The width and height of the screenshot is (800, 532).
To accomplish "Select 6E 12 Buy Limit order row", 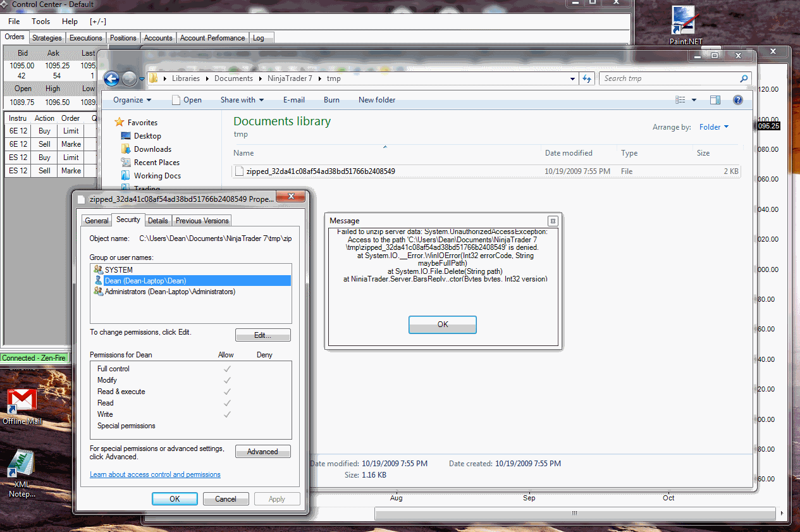I will tap(51, 131).
